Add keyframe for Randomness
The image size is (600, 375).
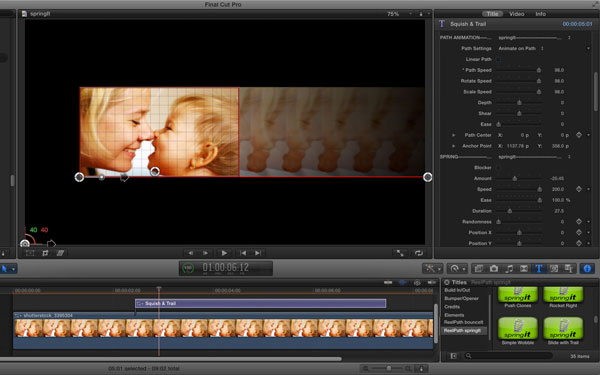click(x=579, y=222)
